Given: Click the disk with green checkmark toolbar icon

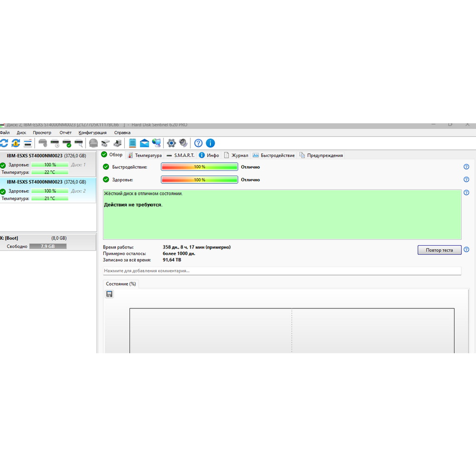Looking at the screenshot, I should click(x=67, y=143).
